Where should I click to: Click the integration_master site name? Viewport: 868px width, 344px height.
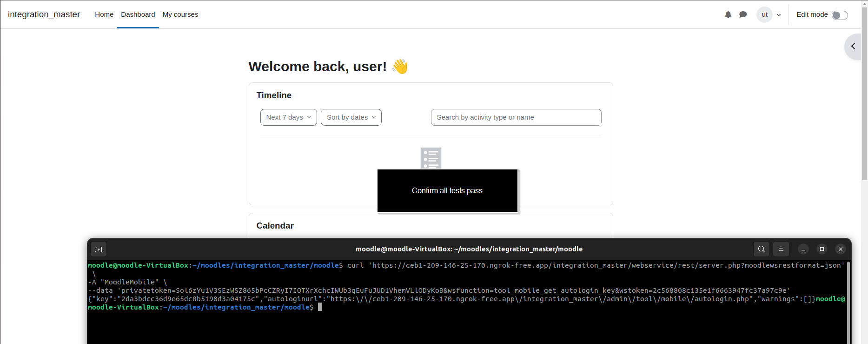44,14
